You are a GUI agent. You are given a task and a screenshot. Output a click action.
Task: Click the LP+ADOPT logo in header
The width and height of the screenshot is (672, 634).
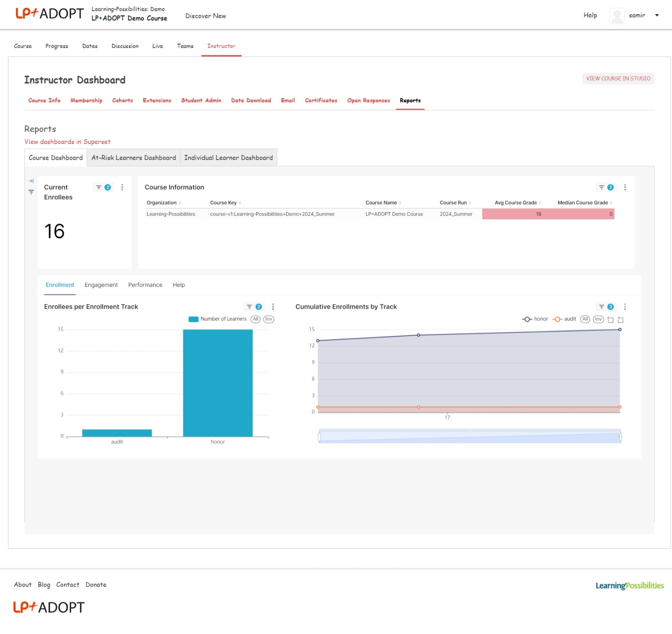coord(49,14)
